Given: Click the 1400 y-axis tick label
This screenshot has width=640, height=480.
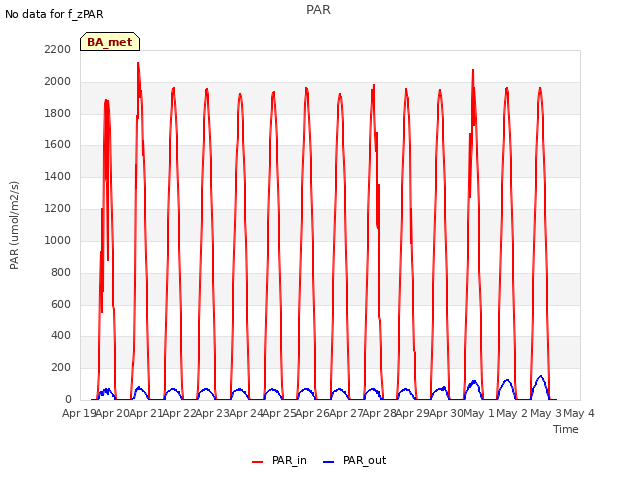Looking at the screenshot, I should point(58,177).
